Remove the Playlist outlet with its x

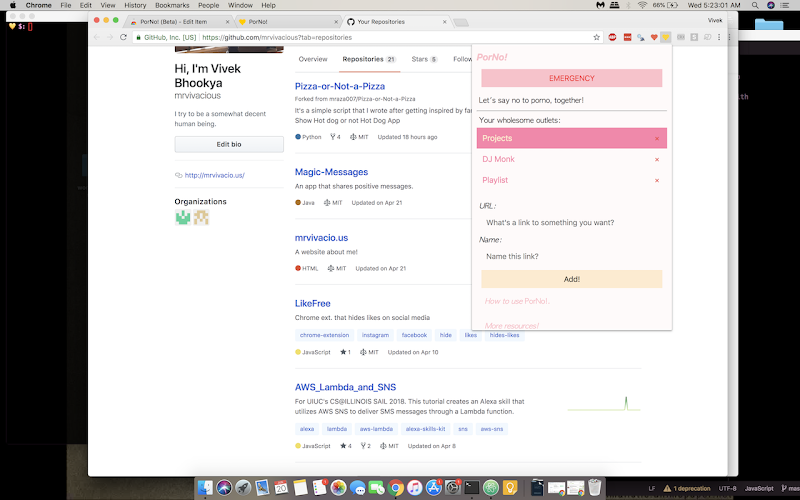click(657, 181)
